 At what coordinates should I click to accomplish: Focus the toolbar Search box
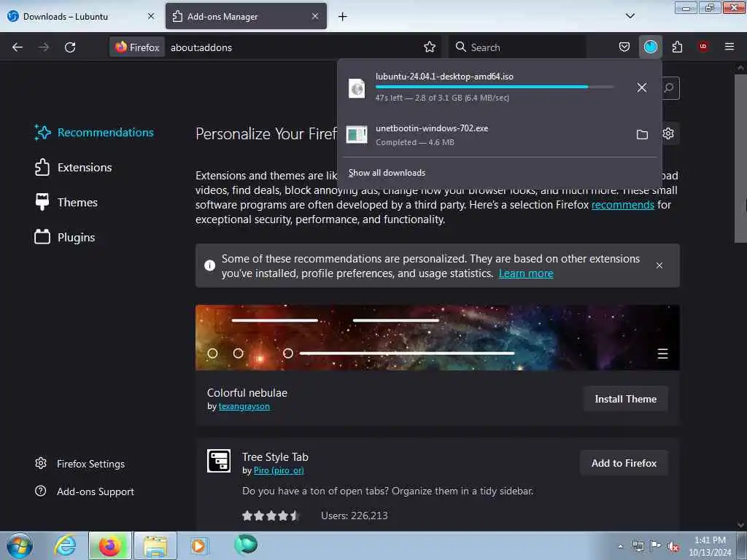[x=519, y=47]
